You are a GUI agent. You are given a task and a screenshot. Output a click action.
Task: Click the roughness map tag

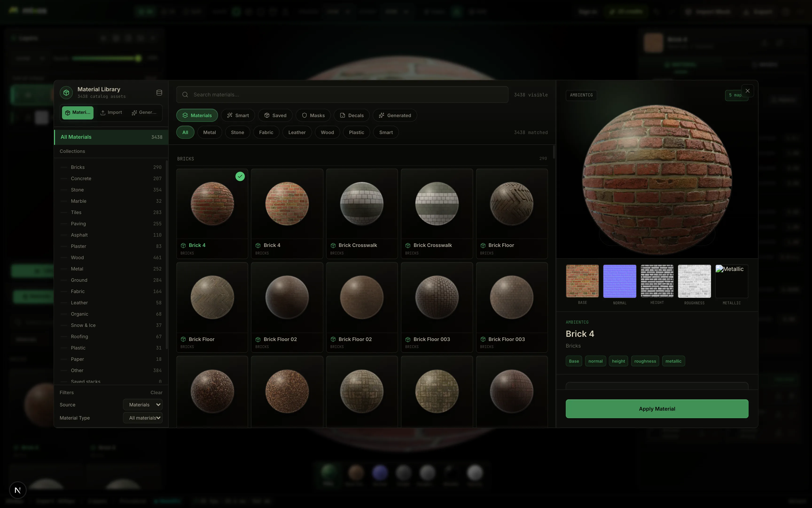tap(645, 361)
